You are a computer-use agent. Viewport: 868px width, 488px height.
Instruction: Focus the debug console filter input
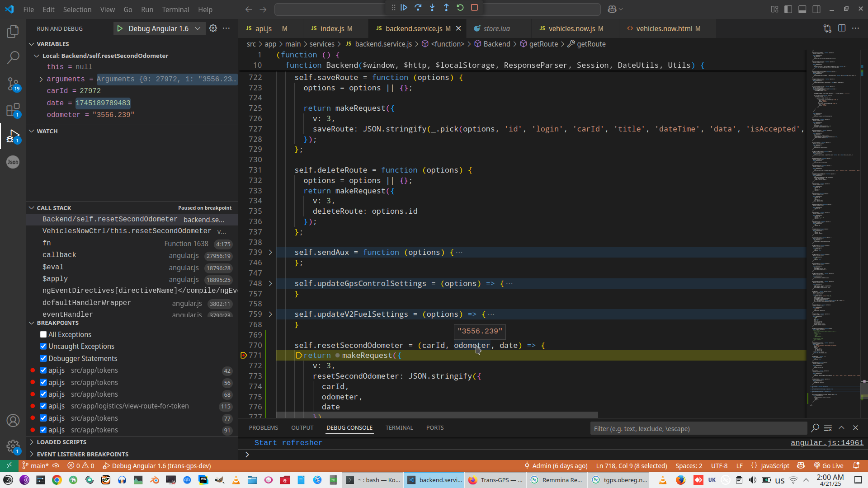point(698,428)
